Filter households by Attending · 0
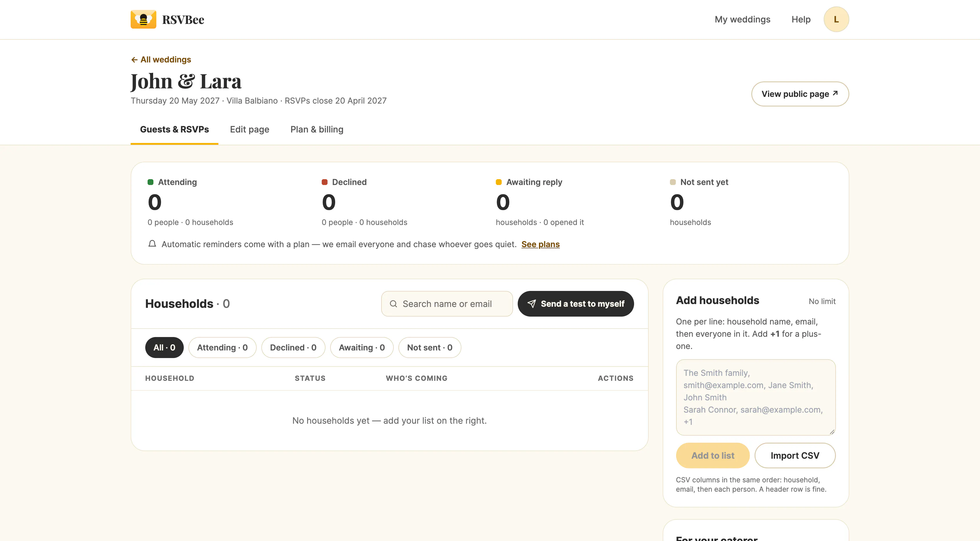This screenshot has width=980, height=541. [x=223, y=348]
